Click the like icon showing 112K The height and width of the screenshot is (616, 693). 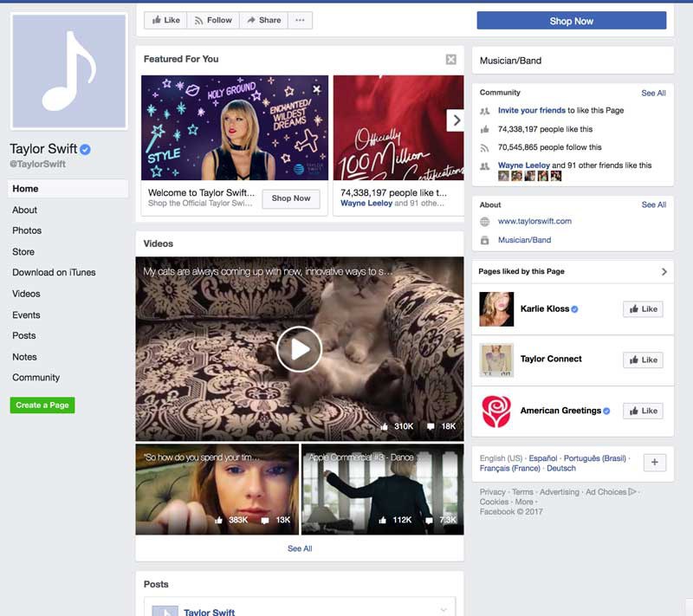pos(382,520)
